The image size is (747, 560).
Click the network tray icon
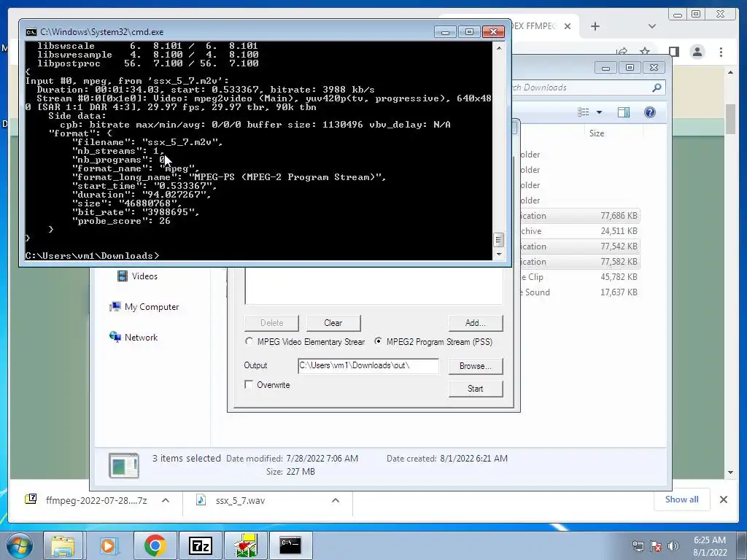(x=638, y=545)
